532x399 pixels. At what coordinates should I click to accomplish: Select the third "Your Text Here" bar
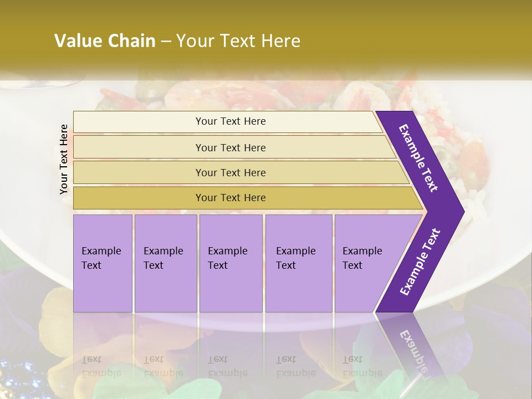pos(231,172)
